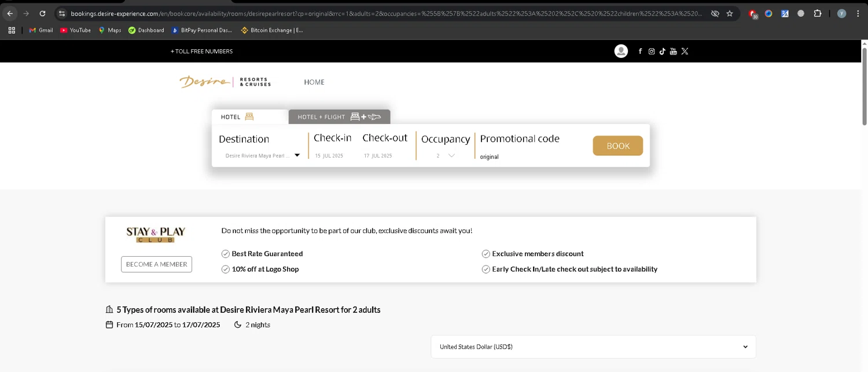Expand the + TOLL FREE NUMBERS link

coord(201,52)
